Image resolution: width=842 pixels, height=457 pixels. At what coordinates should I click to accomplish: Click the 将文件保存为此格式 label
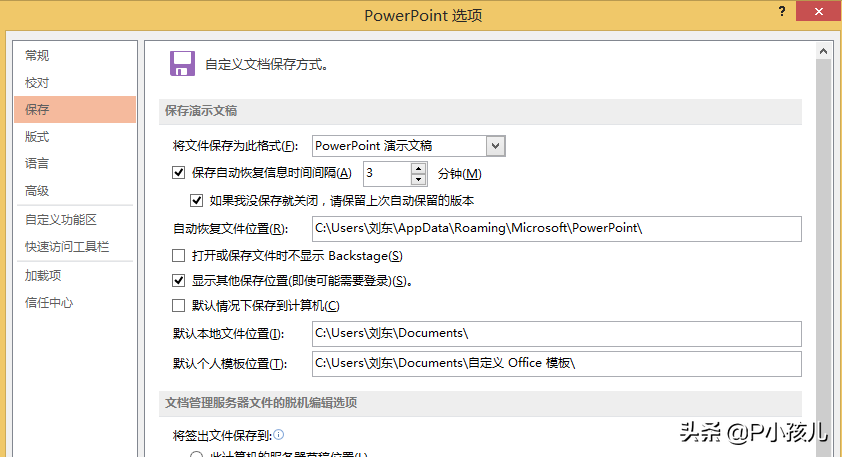click(x=235, y=146)
